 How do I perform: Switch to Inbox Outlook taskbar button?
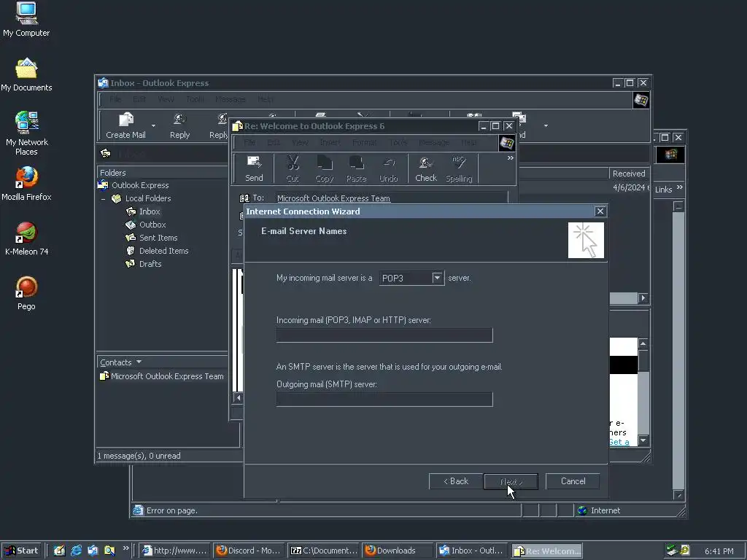pyautogui.click(x=471, y=551)
